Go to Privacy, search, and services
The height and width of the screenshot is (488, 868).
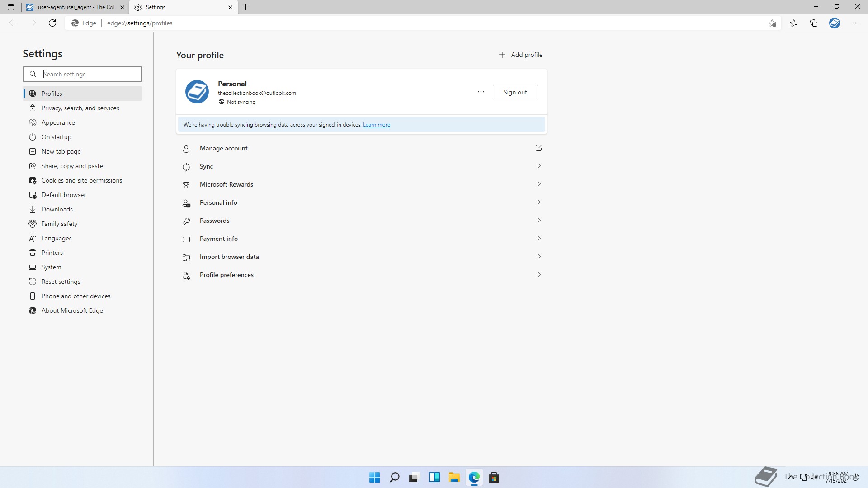pos(82,108)
